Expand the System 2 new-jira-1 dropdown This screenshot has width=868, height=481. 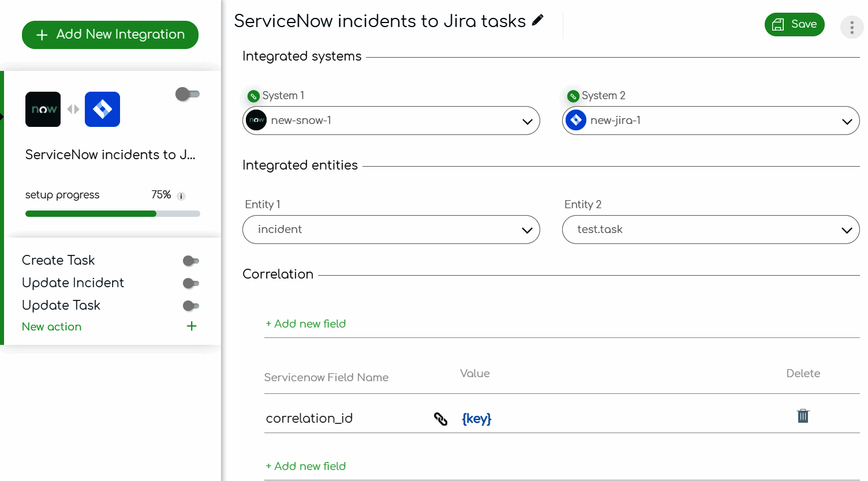710,121
